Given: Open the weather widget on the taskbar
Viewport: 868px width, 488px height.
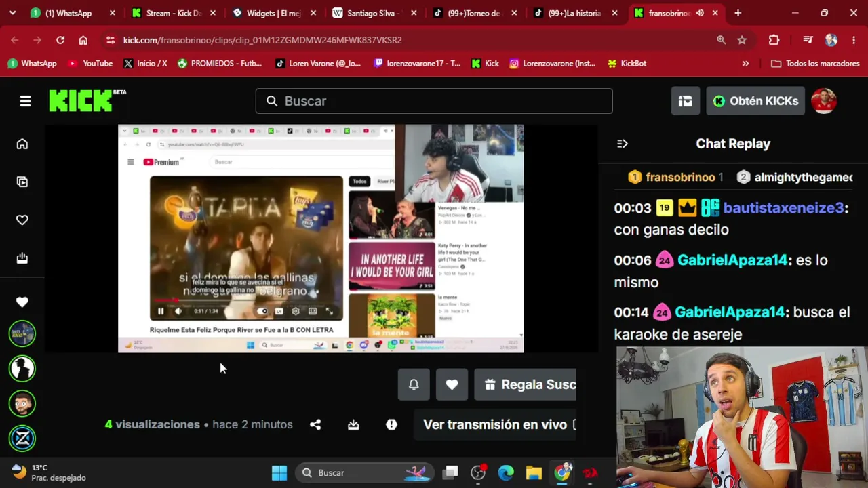Looking at the screenshot, I should [x=49, y=472].
